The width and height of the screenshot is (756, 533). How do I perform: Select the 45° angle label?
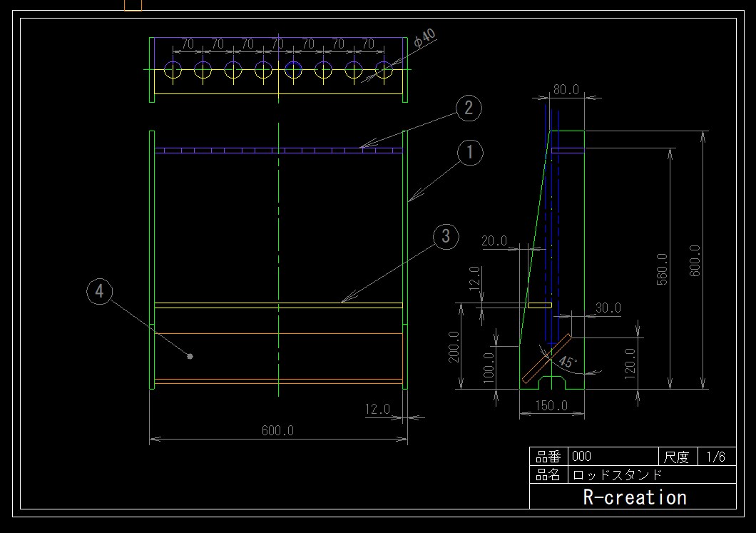(567, 362)
